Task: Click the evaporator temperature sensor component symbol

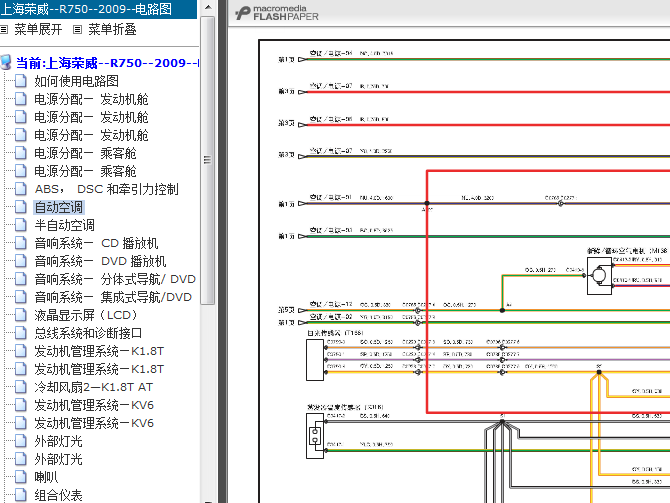Action: coord(315,436)
